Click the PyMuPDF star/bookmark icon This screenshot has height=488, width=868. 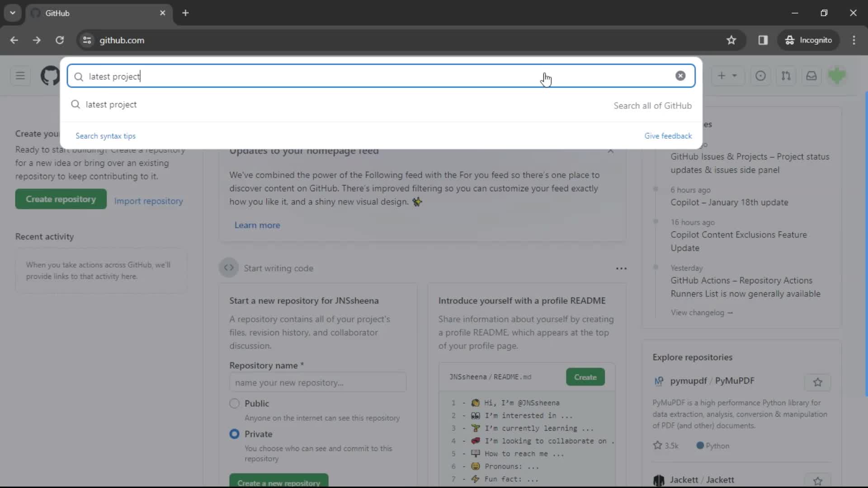coord(817,381)
